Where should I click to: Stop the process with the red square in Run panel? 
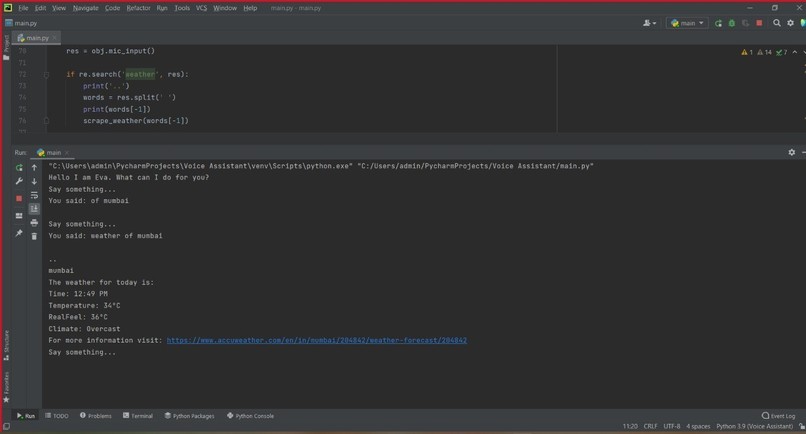[x=19, y=198]
